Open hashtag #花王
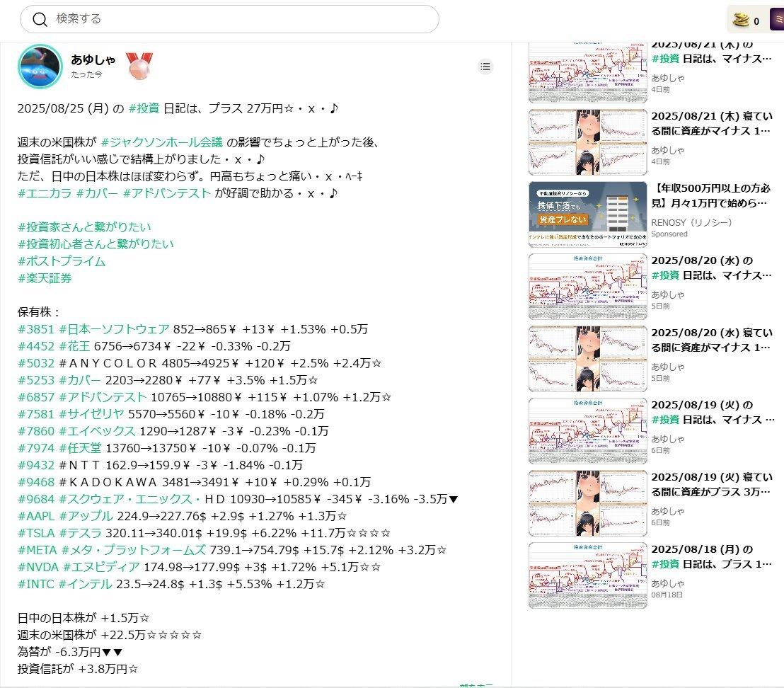The image size is (784, 688). click(74, 347)
